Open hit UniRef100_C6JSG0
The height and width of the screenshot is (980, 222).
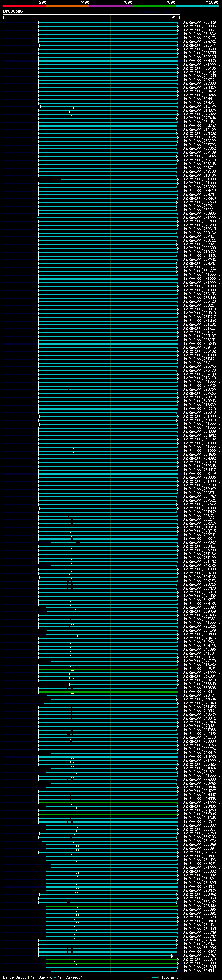coord(199,34)
